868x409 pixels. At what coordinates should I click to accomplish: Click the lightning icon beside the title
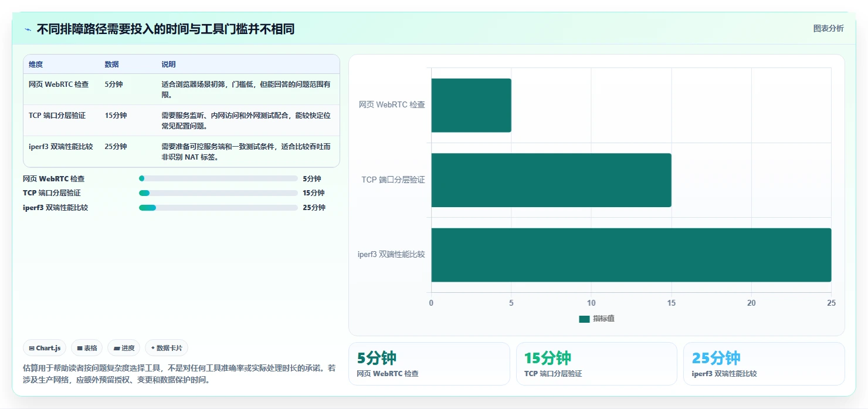28,29
